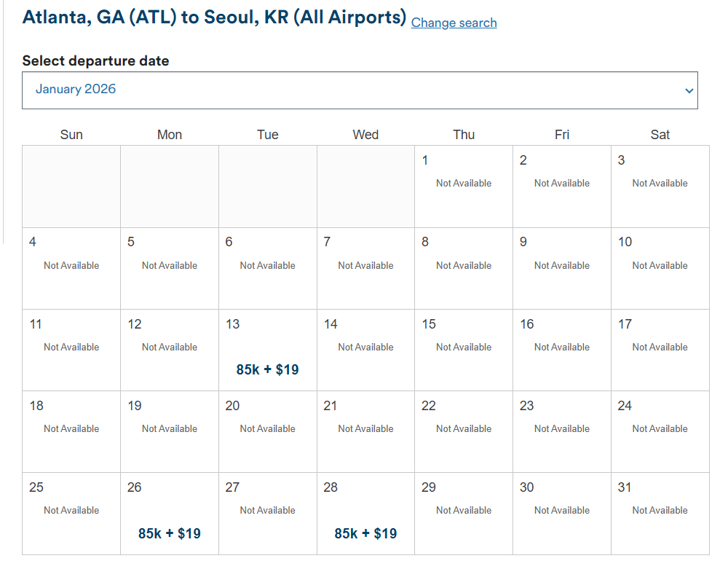This screenshot has height=569, width=728.
Task: Pick the January 20 date cell
Action: [267, 432]
